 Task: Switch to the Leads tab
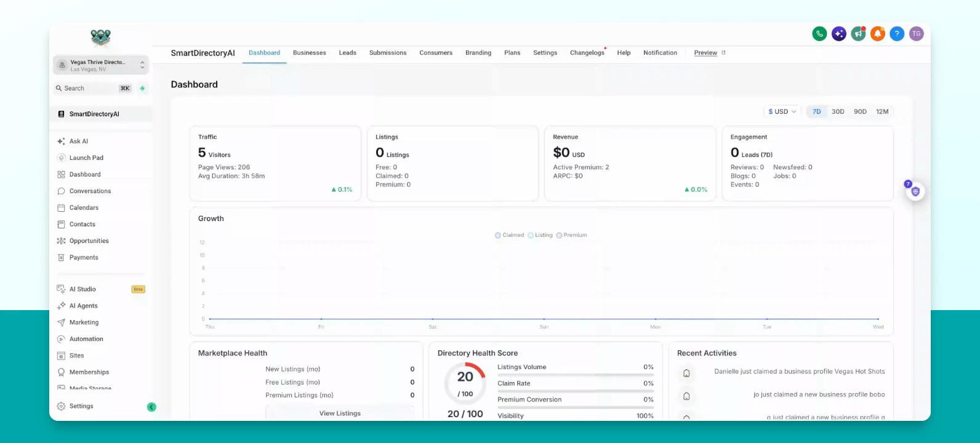(348, 53)
